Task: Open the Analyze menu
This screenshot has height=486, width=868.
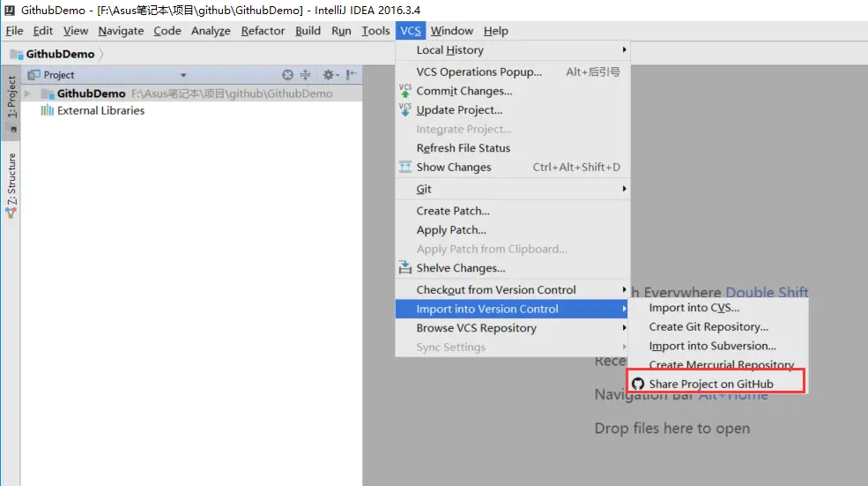Action: [211, 31]
